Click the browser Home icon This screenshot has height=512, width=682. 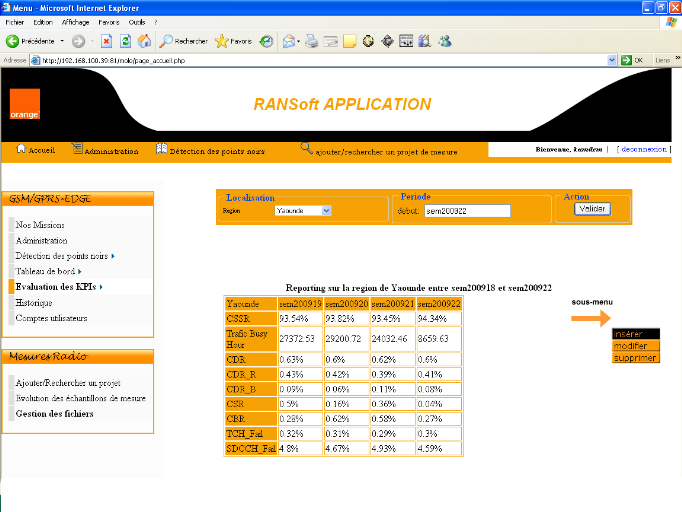[x=144, y=41]
